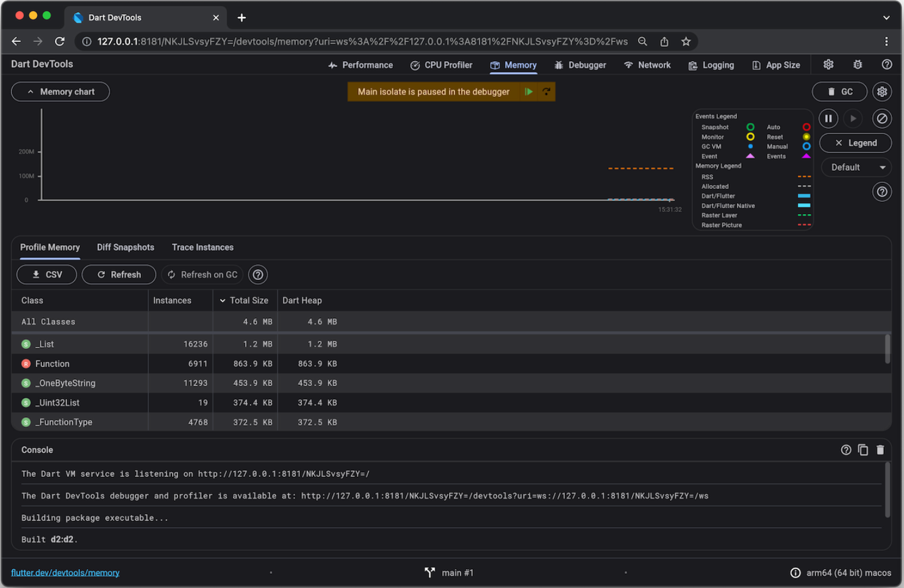Resume the paused main isolate
Screen dimensions: 904x588
529,91
